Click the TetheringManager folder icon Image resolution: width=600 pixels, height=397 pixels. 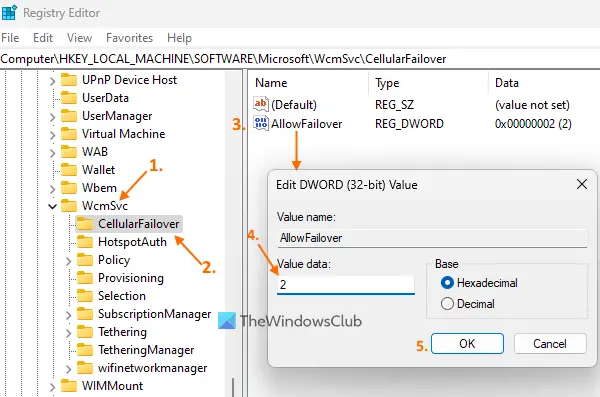click(85, 350)
